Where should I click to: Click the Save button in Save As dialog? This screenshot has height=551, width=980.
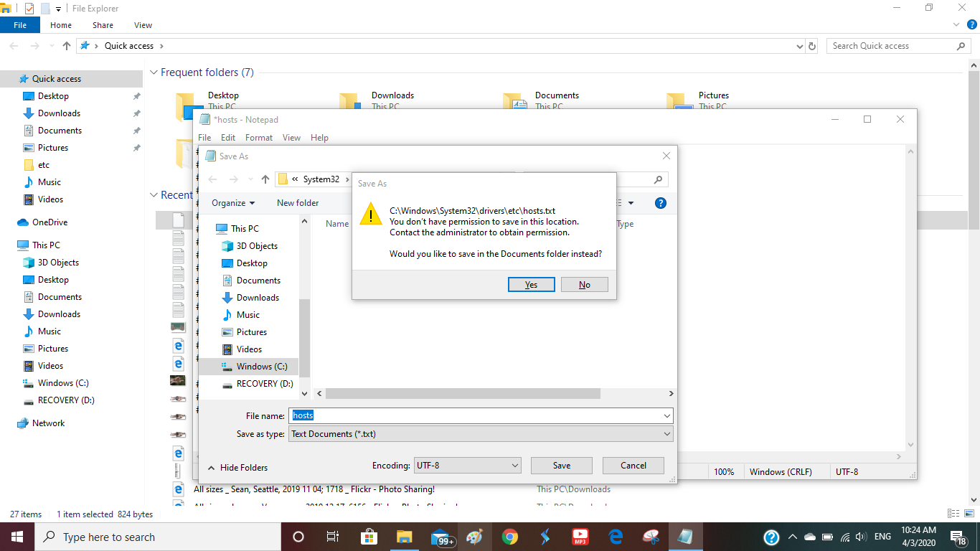tap(562, 466)
